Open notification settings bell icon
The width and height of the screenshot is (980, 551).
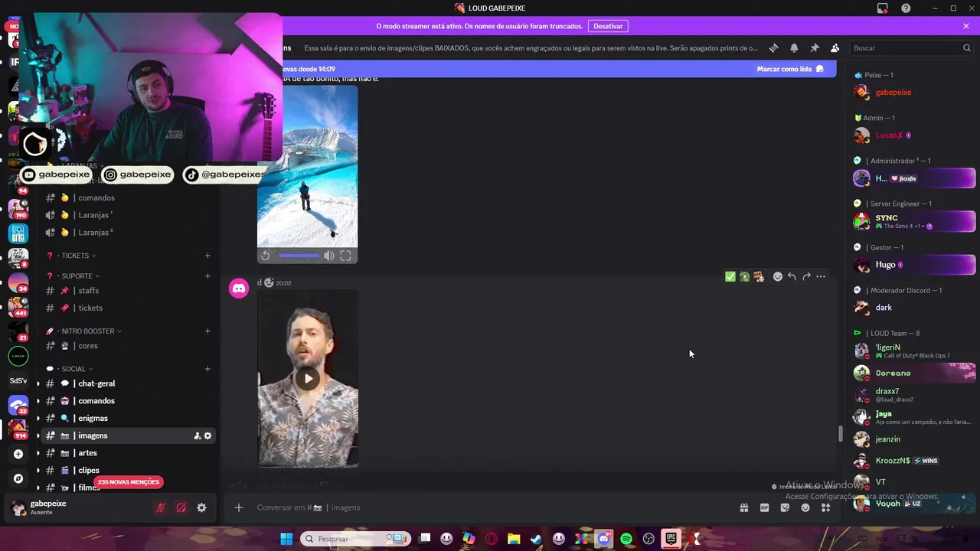(x=794, y=47)
